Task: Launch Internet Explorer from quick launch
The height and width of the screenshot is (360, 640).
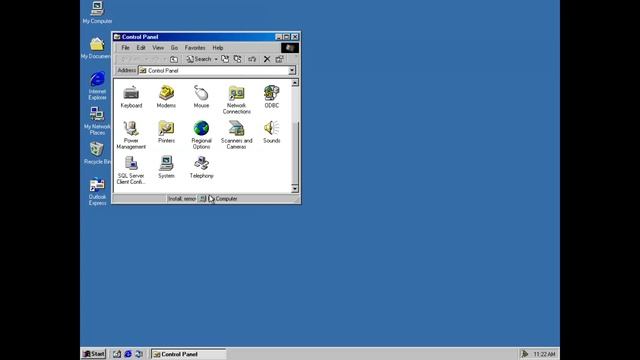Action: coord(128,354)
